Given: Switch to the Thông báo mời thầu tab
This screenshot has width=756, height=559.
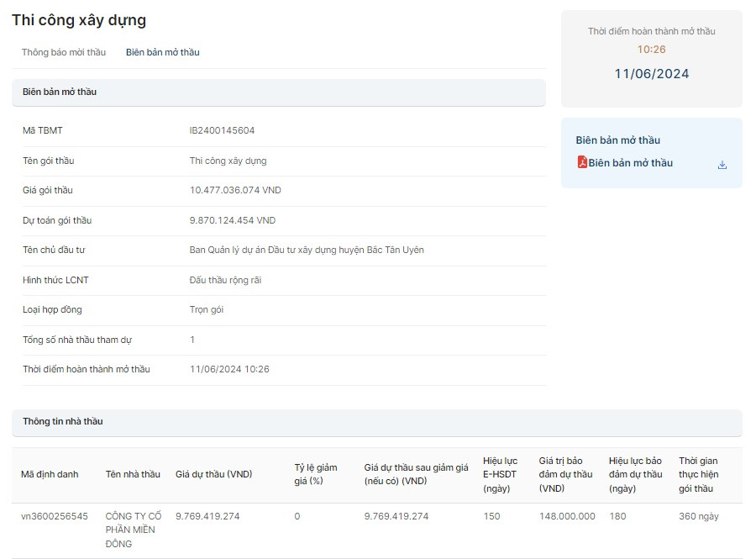Looking at the screenshot, I should [64, 52].
